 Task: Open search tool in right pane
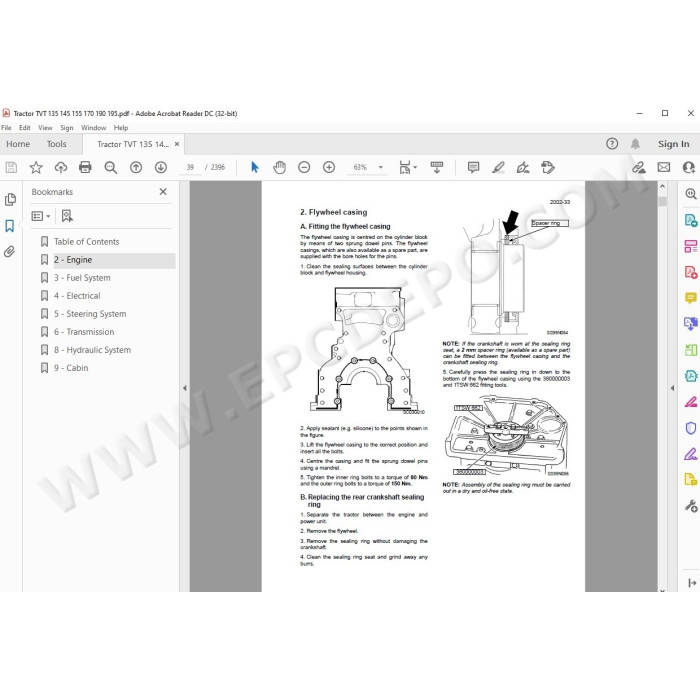click(691, 194)
